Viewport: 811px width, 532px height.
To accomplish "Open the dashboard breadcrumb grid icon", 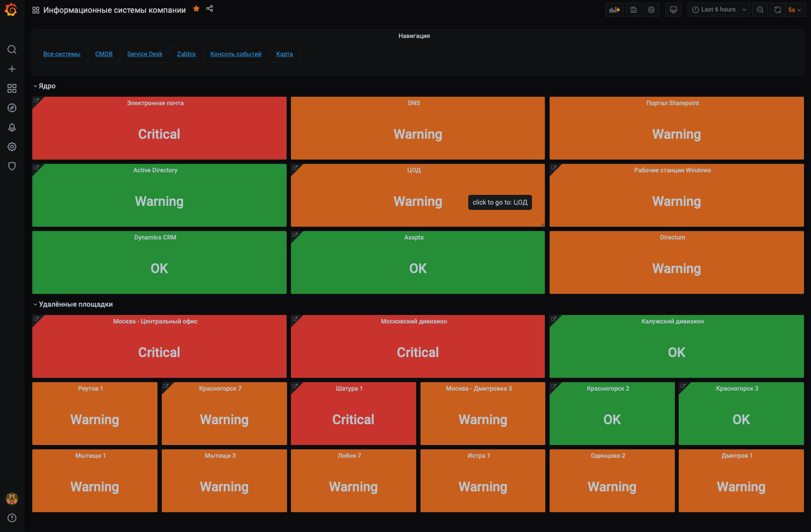I will [36, 10].
